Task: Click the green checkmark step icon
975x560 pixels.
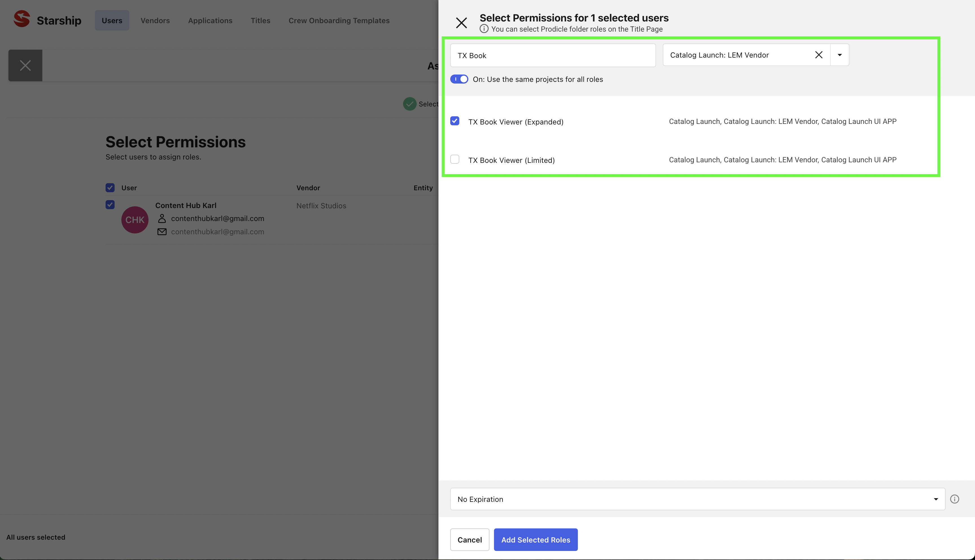Action: pos(410,104)
